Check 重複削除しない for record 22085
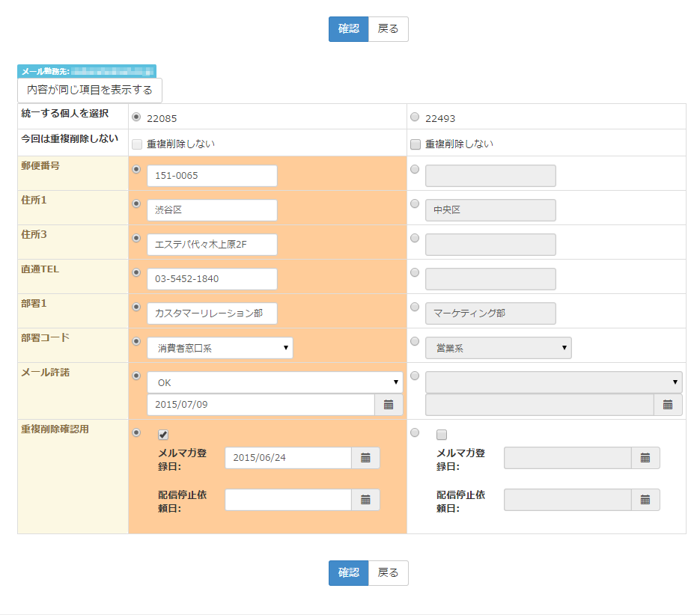The height and width of the screenshot is (615, 700). point(137,144)
